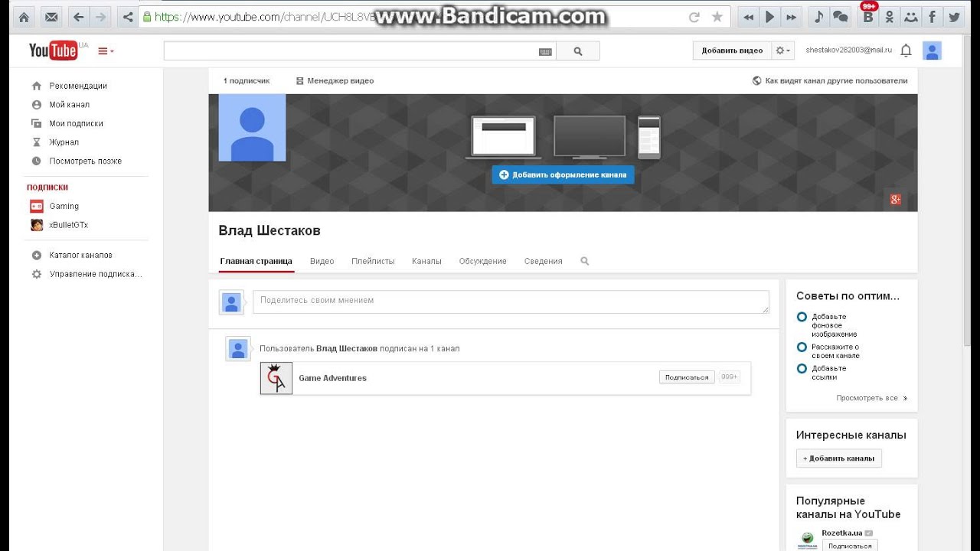Image resolution: width=980 pixels, height=551 pixels.
Task: Click the account avatar in header
Action: coord(932,51)
